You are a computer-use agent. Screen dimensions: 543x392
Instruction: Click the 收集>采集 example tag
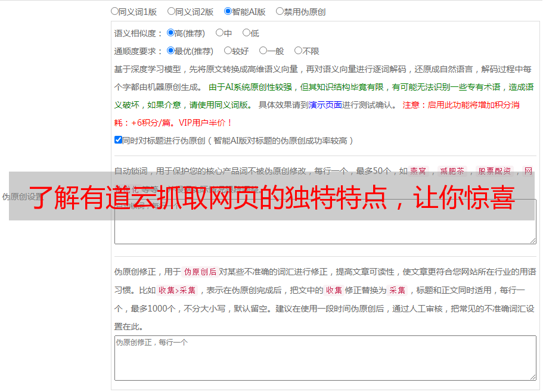[177, 290]
